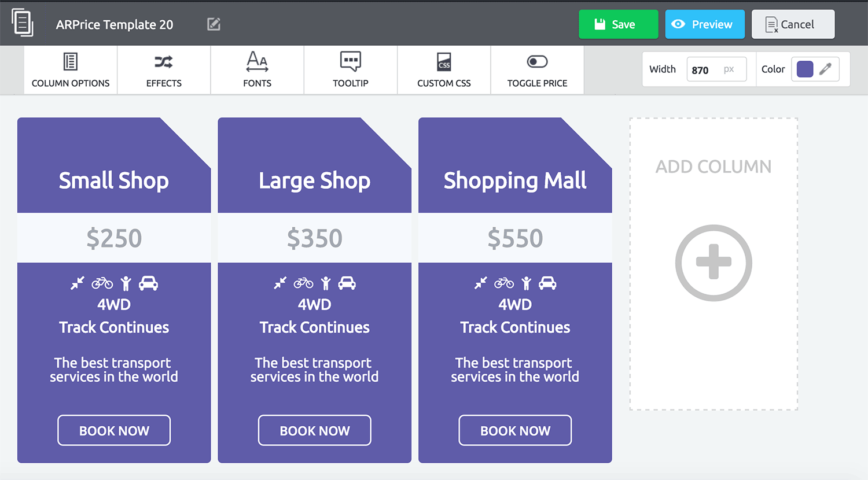The height and width of the screenshot is (480, 868).
Task: Select the $350 price in Large Shop
Action: [x=315, y=238]
